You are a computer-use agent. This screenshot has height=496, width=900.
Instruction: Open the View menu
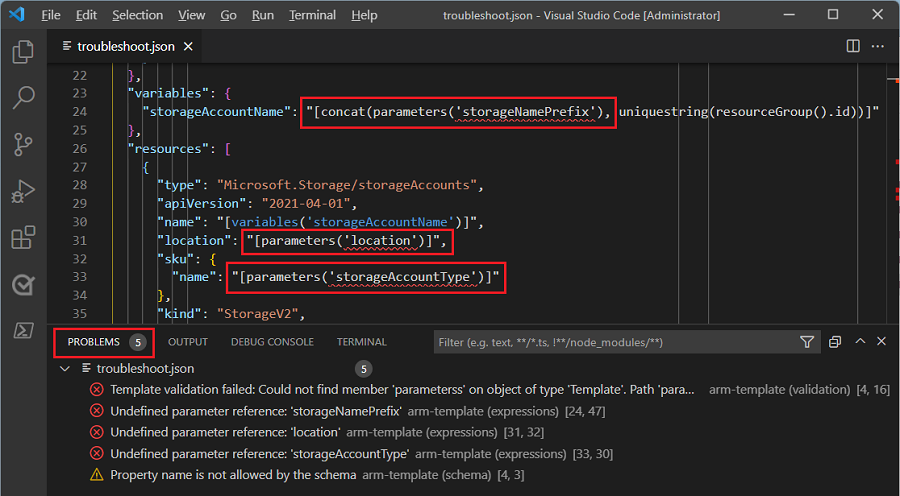[191, 15]
